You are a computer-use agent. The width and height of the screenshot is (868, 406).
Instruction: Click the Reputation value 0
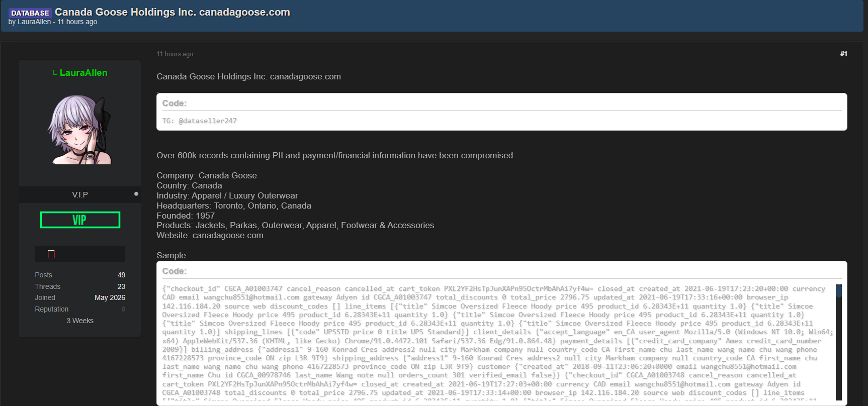click(x=123, y=309)
